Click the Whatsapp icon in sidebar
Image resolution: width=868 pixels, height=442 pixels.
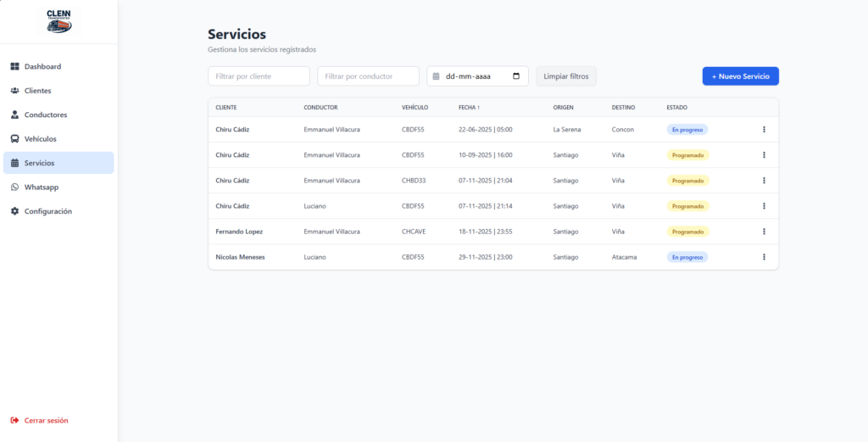[x=14, y=187]
